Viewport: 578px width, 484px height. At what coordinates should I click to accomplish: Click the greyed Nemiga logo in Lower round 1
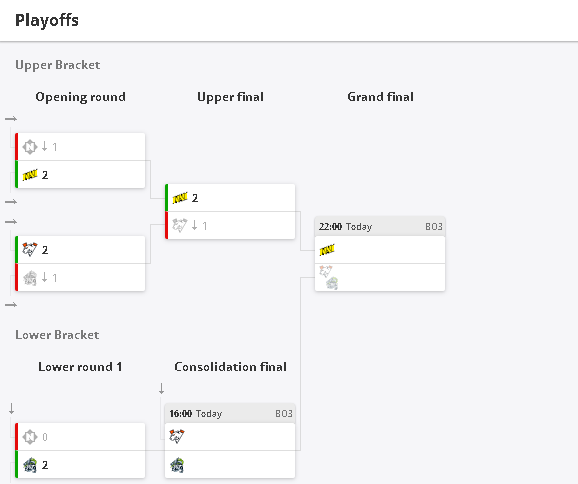click(30, 437)
